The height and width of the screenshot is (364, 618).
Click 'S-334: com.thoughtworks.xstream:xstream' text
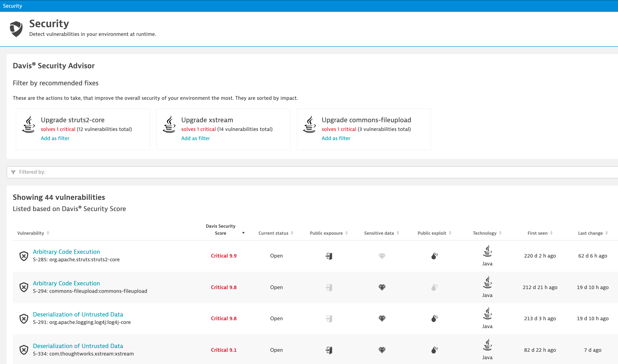pyautogui.click(x=83, y=354)
